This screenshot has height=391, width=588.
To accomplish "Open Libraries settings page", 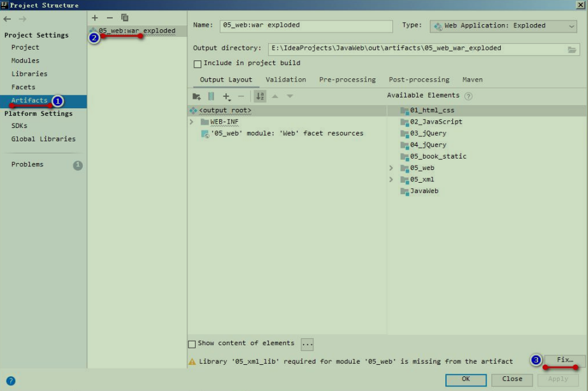I will point(29,74).
